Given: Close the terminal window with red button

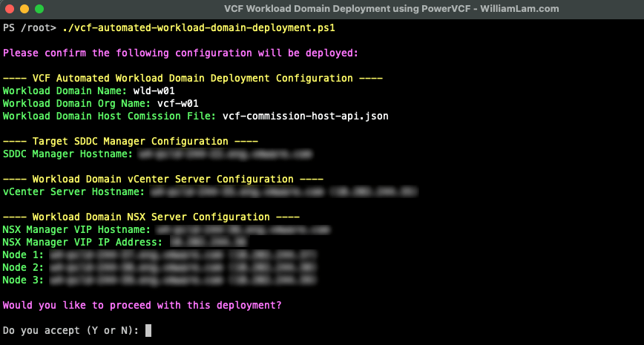Looking at the screenshot, I should tap(9, 9).
